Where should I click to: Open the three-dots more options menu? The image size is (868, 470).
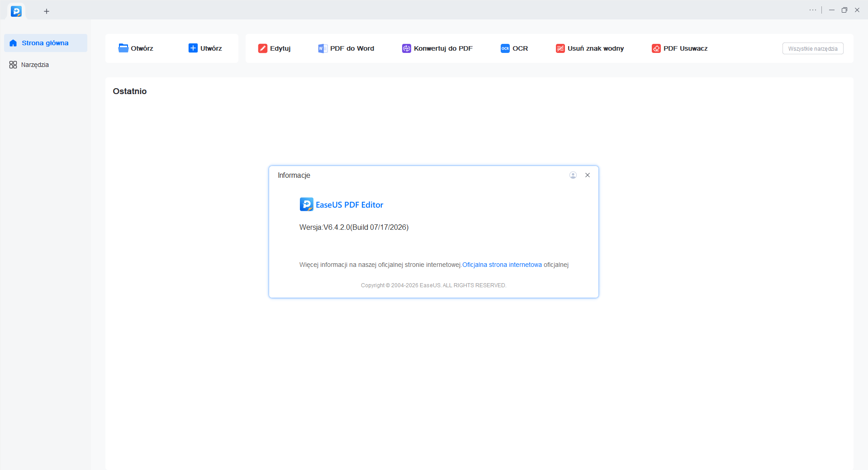click(813, 10)
